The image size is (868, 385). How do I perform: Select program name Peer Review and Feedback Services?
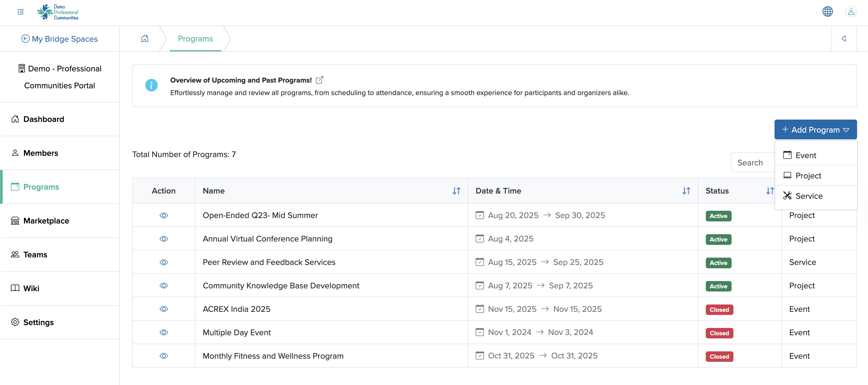coord(269,262)
